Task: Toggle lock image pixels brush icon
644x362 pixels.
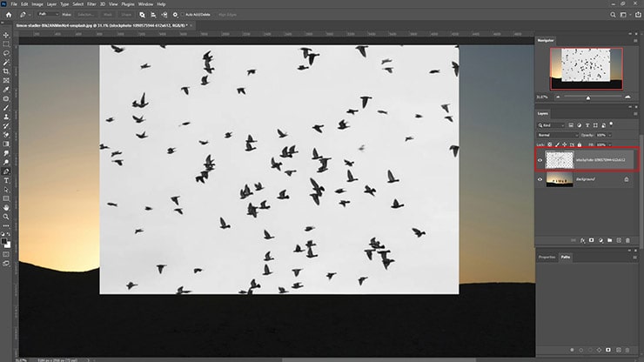Action: tap(557, 144)
